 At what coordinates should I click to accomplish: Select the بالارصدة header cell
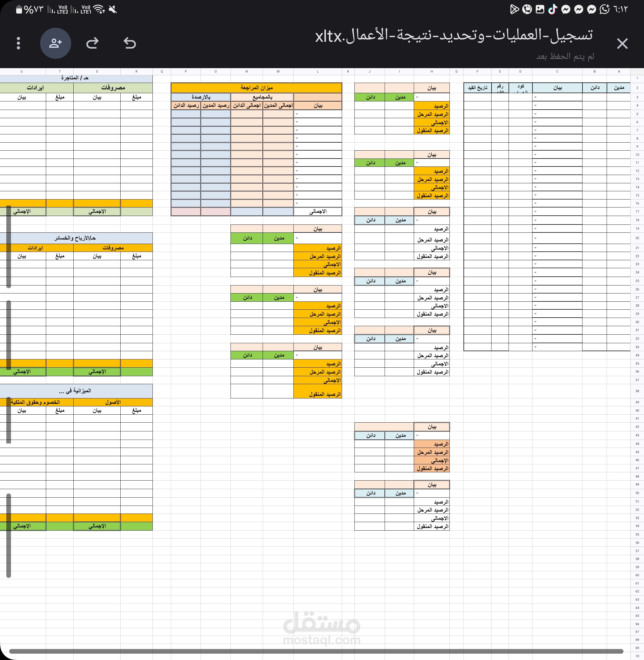tap(201, 97)
